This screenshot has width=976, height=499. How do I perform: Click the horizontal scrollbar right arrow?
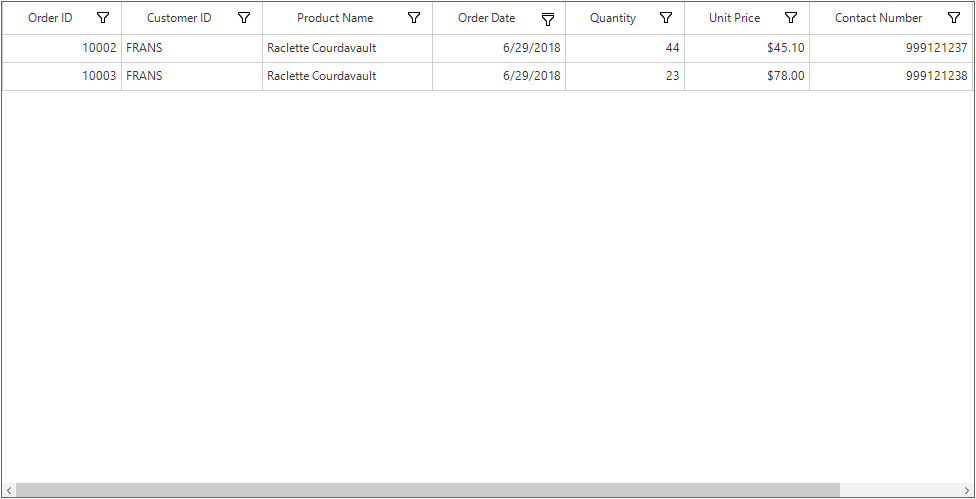tap(967, 490)
